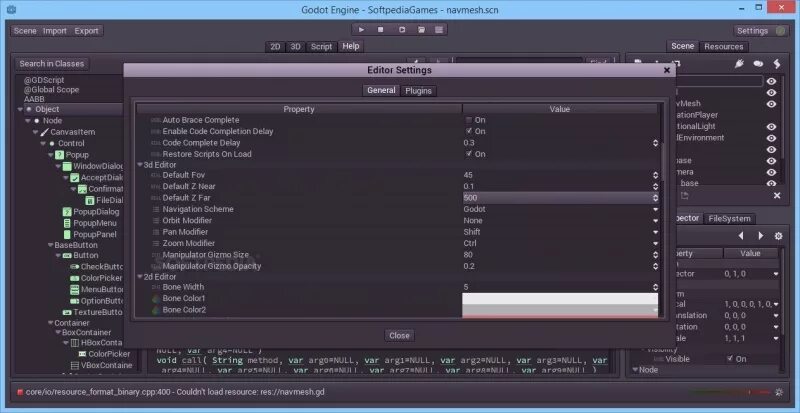Toggle eye visibility for the camera node

tap(771, 172)
